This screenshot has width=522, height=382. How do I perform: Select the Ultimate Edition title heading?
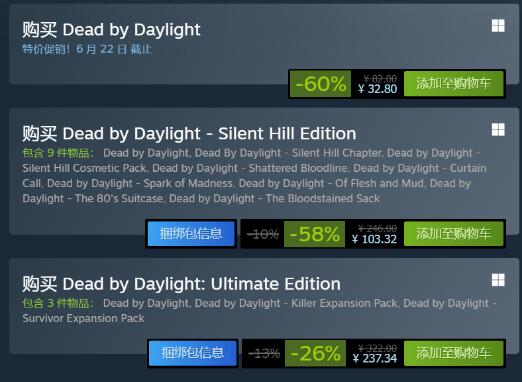(x=181, y=284)
